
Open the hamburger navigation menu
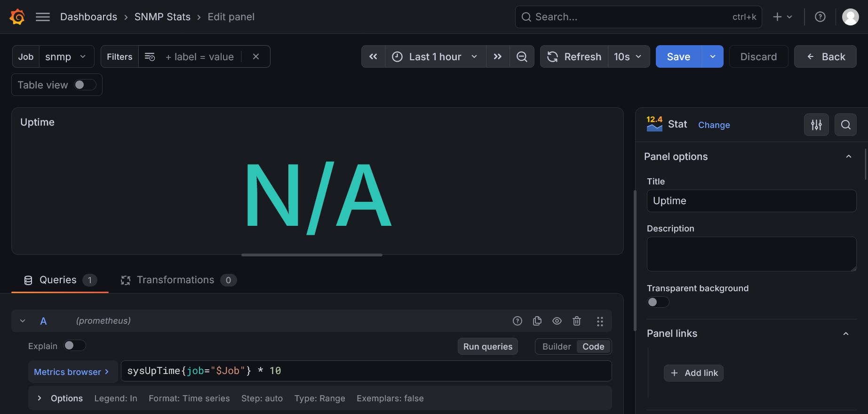(x=43, y=17)
